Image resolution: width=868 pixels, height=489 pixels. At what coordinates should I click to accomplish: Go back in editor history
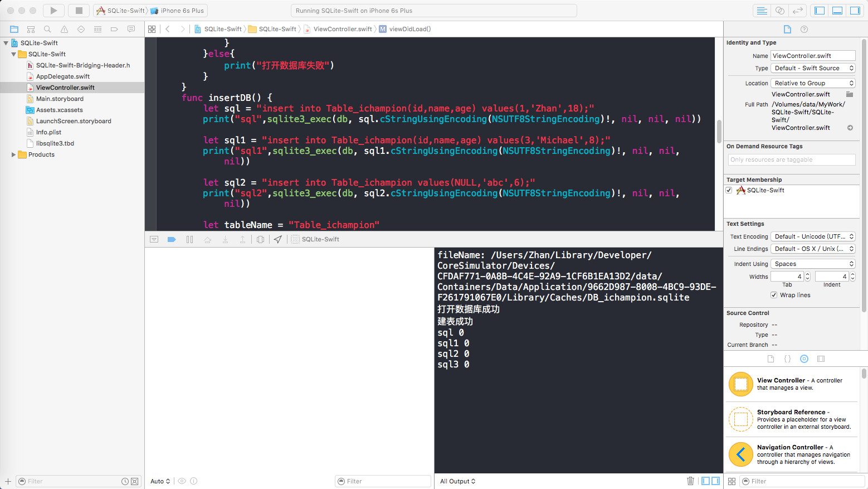pos(168,29)
